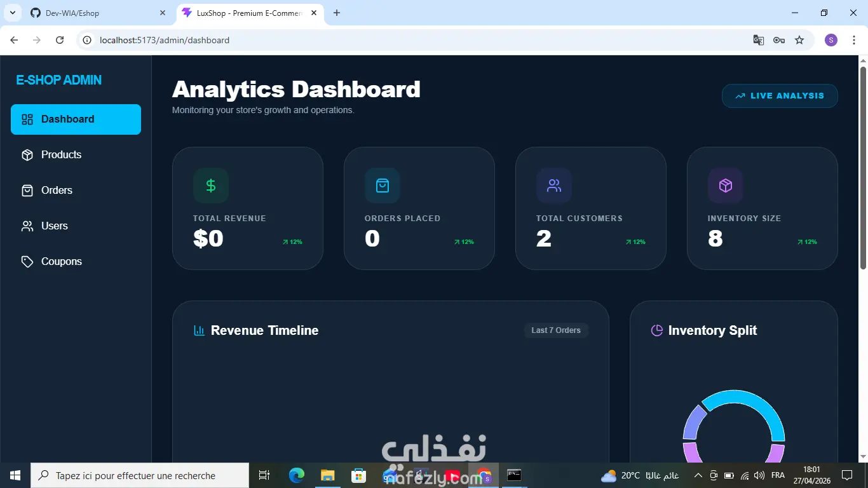This screenshot has height=488, width=868.
Task: Click the trend arrow icon in LIVE ANALYSIS
Action: point(740,96)
